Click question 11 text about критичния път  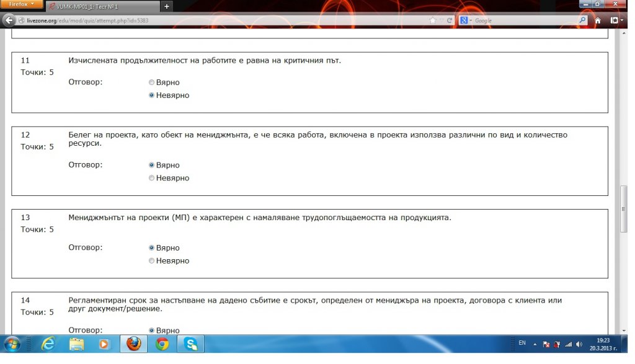(x=205, y=60)
